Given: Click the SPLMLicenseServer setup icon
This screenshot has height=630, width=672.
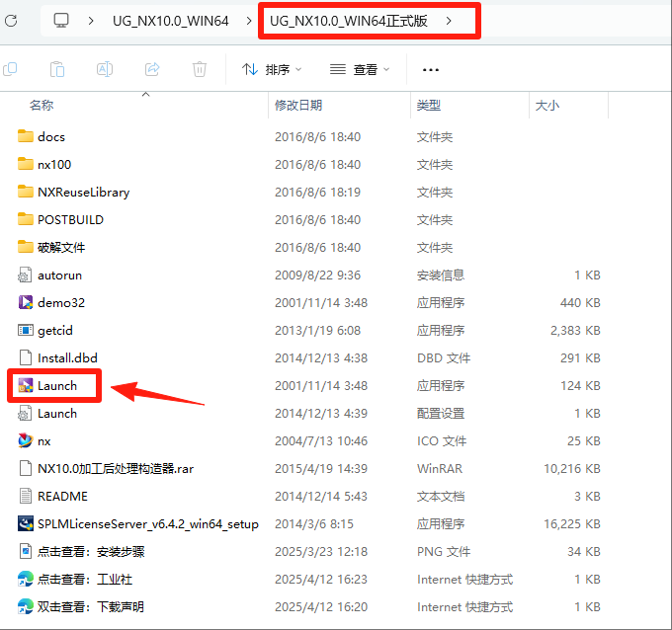Looking at the screenshot, I should pos(26,523).
